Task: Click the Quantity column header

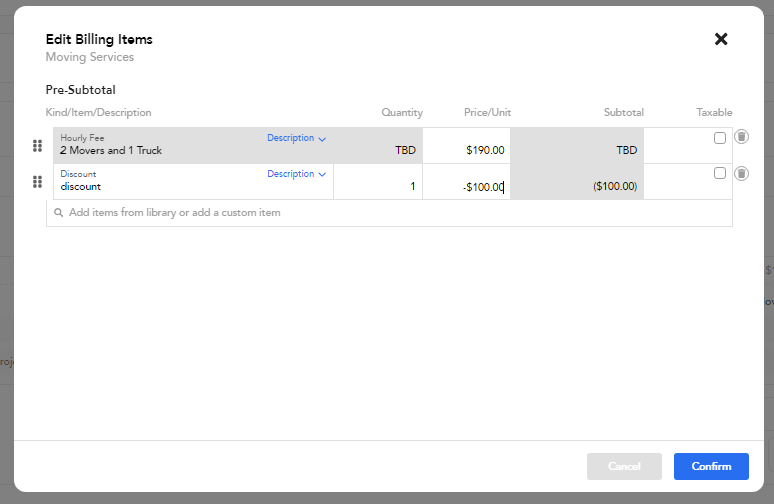Action: pos(402,113)
